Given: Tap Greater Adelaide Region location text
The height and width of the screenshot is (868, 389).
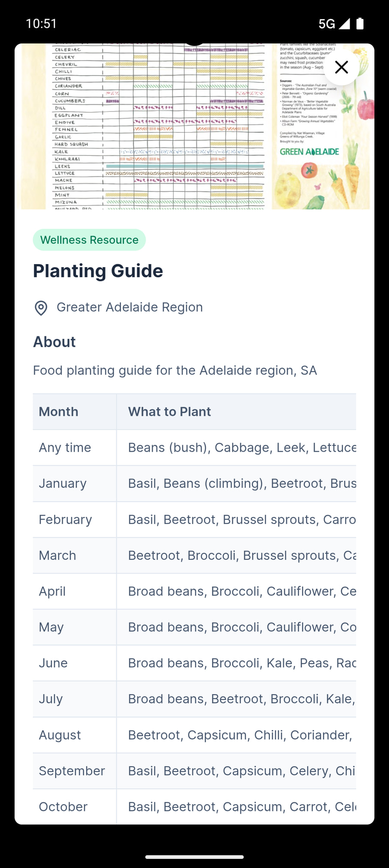Looking at the screenshot, I should click(130, 307).
